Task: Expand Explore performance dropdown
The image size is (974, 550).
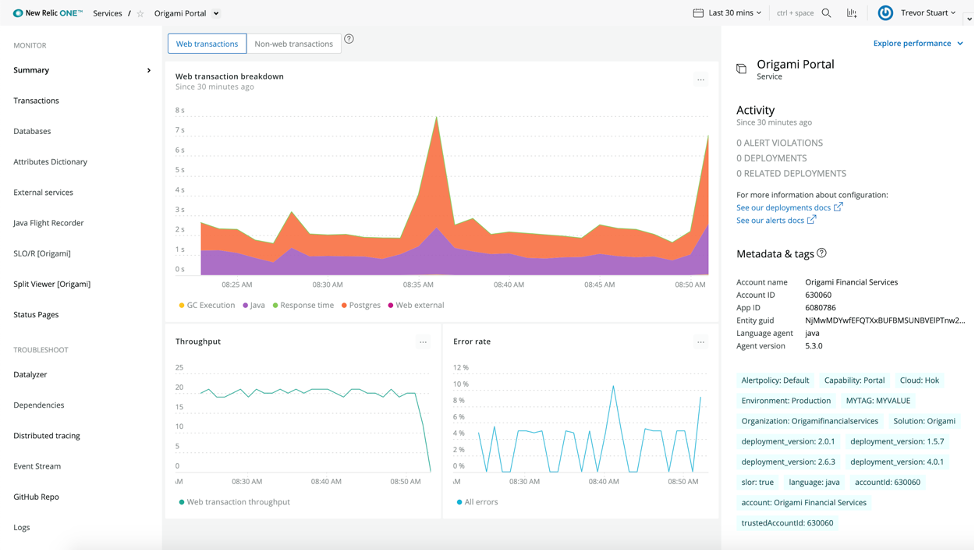Action: 917,43
